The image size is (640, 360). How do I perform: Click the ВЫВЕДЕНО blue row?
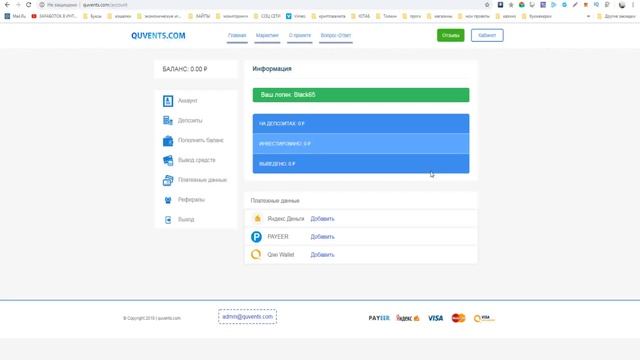click(x=361, y=164)
